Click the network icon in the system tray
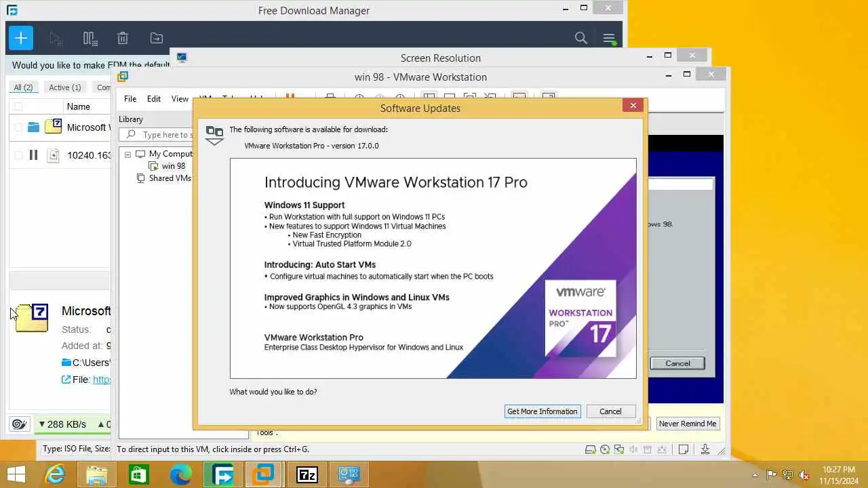The width and height of the screenshot is (868, 488). [788, 475]
